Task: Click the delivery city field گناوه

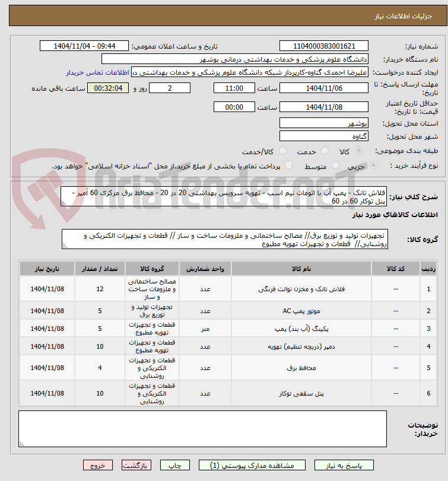Action: pos(324,136)
